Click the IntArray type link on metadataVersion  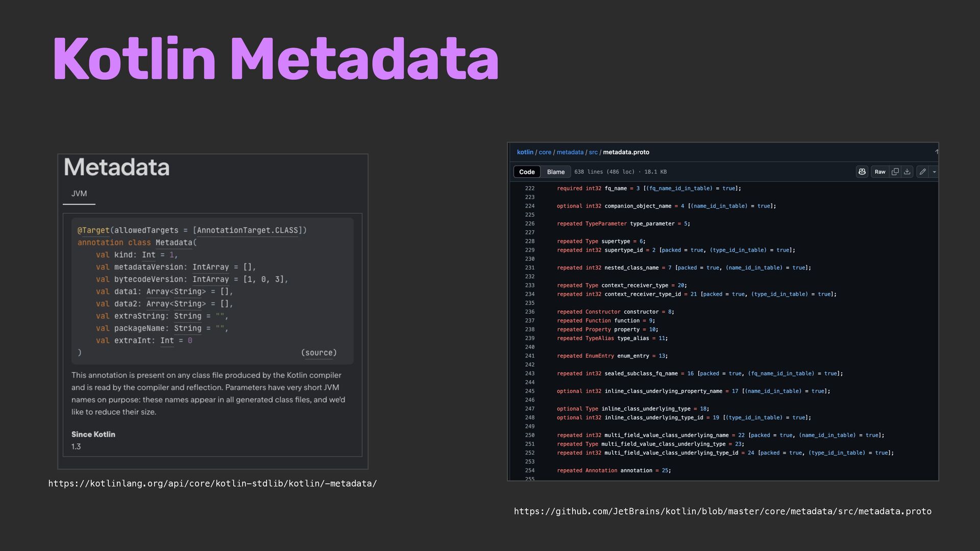click(210, 267)
